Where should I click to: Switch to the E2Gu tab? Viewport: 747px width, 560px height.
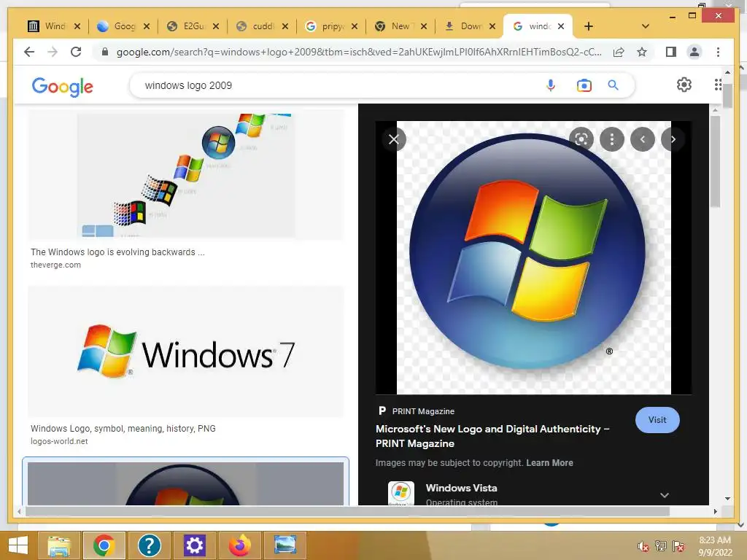click(186, 26)
